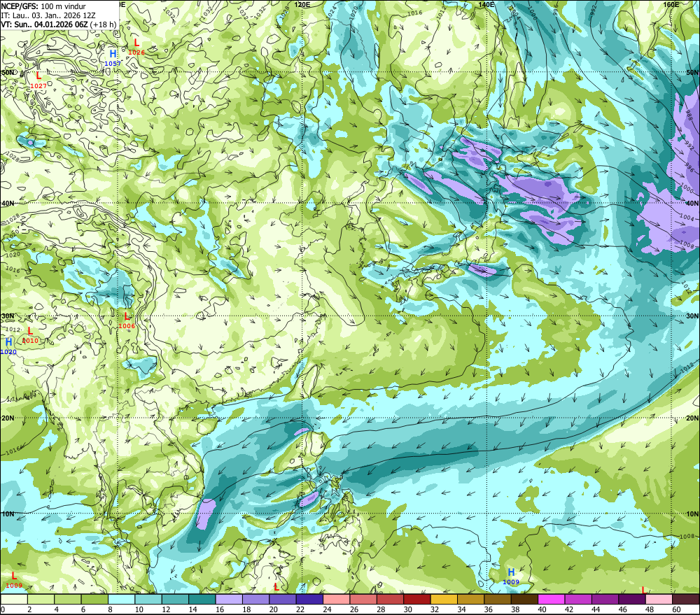The image size is (700, 615).
Task: Click the dark red 30–32 legend swatch
Action: click(417, 599)
